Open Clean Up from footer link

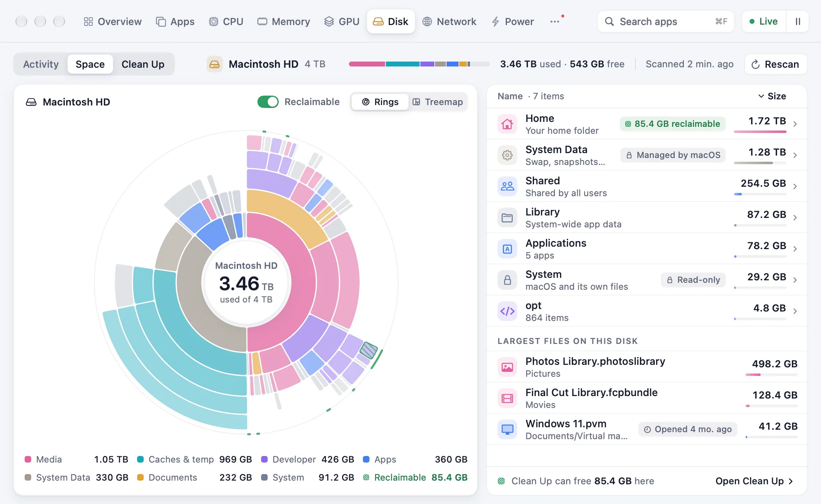(x=754, y=481)
